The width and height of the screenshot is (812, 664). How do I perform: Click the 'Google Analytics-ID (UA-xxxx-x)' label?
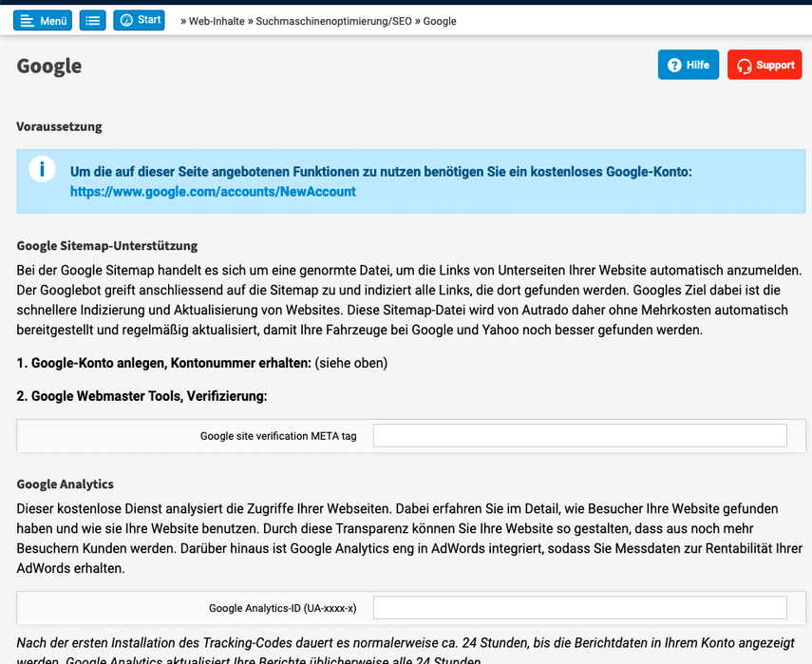pyautogui.click(x=283, y=608)
